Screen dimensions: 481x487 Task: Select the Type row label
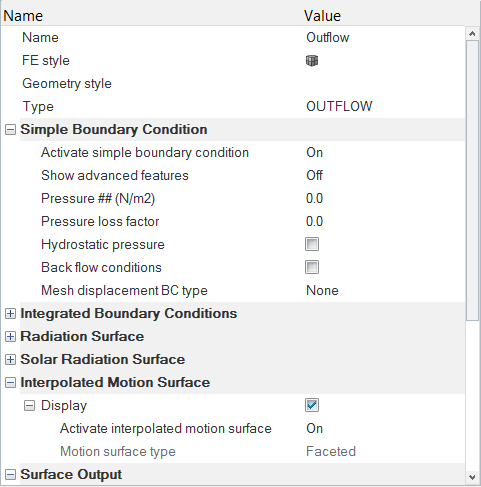click(x=38, y=107)
